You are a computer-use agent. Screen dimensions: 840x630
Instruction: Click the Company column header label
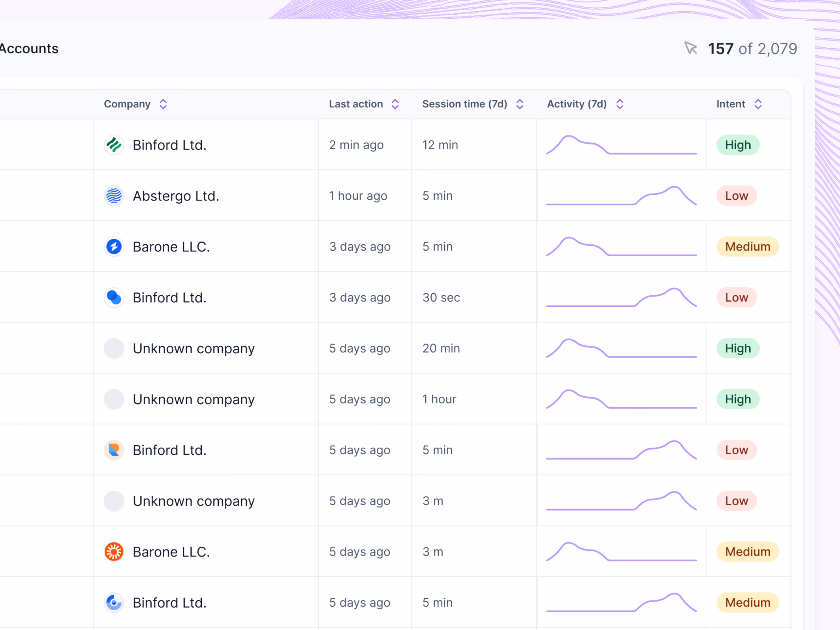point(127,104)
